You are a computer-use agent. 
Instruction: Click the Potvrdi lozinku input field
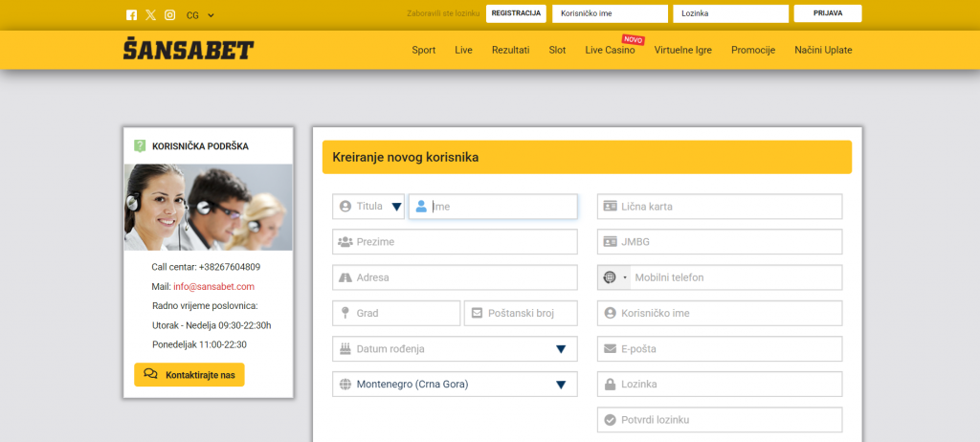(720, 420)
